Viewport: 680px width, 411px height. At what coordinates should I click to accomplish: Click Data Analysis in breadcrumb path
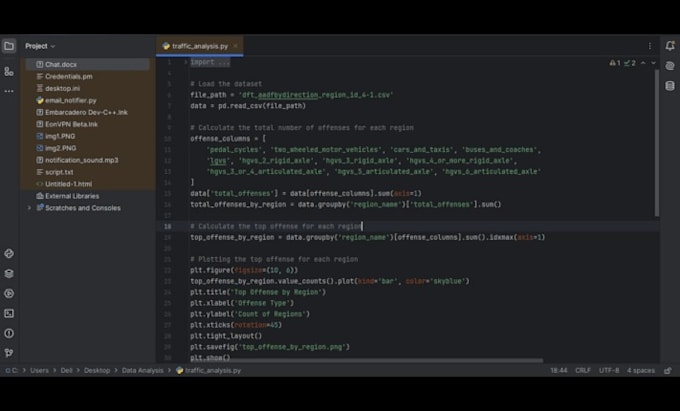tap(143, 370)
